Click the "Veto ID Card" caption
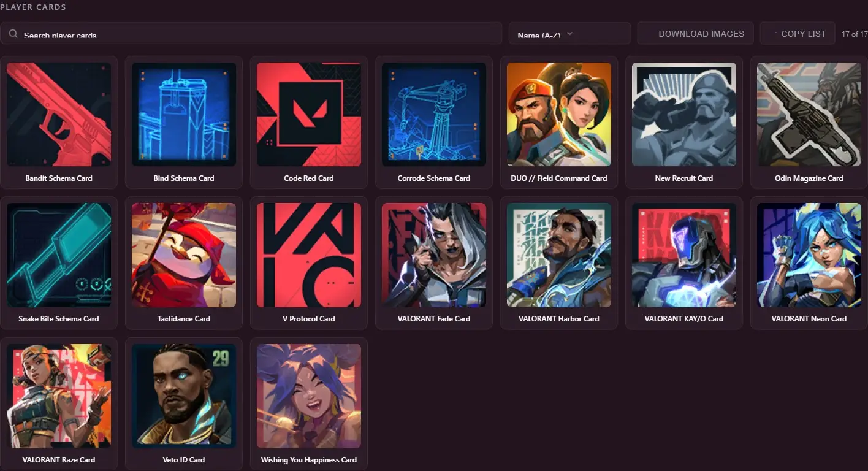 tap(184, 460)
